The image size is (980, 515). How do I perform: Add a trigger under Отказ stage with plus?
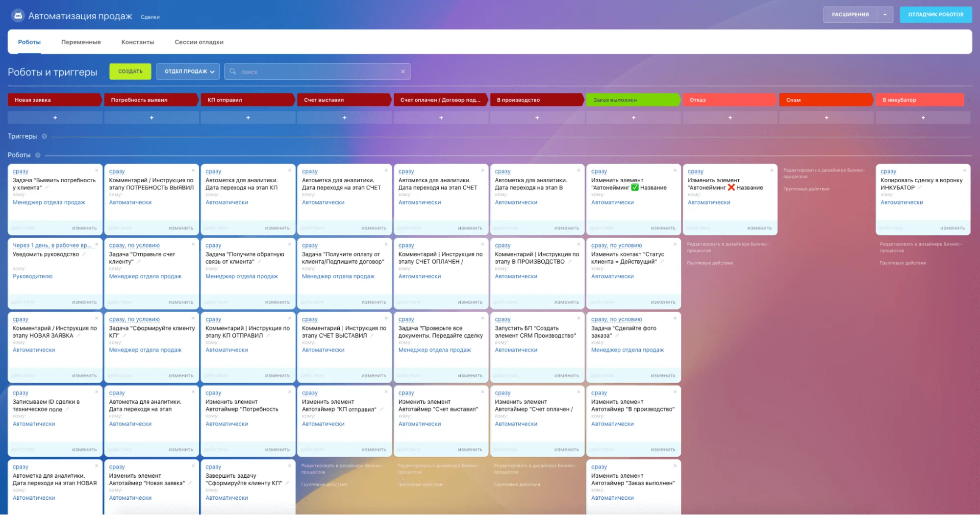pyautogui.click(x=730, y=118)
